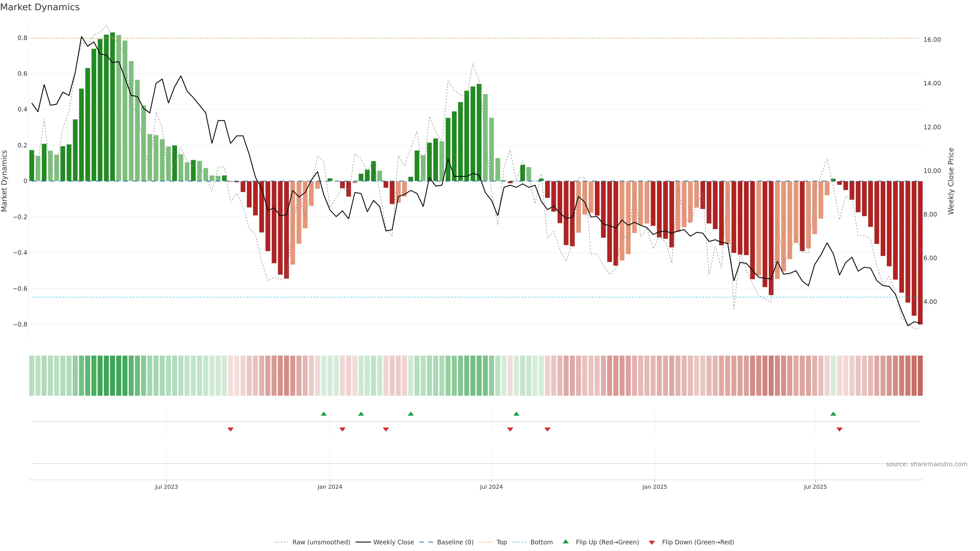Viewport: 980px width, 551px height.
Task: Click the first red flip-down marker after Jul 2023
Action: pyautogui.click(x=230, y=429)
